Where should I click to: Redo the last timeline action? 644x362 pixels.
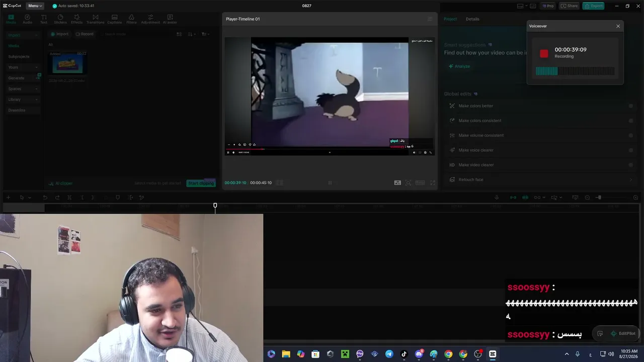[x=57, y=198]
